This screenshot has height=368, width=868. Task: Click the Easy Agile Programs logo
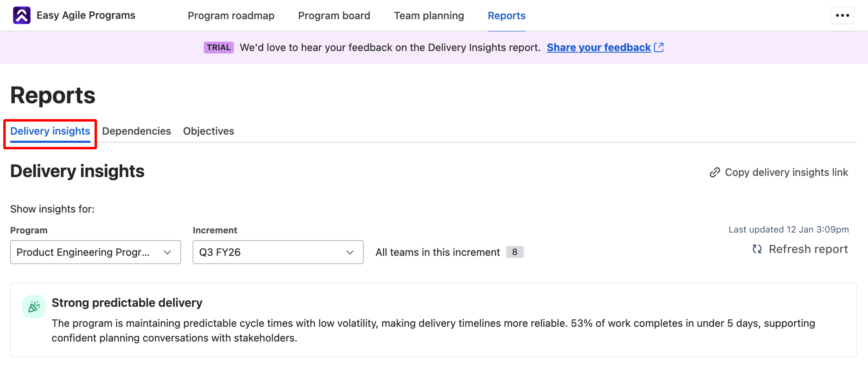pos(22,15)
